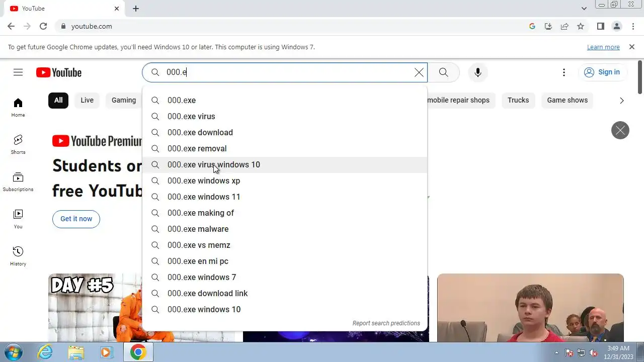Select the All filter chip
The height and width of the screenshot is (362, 644).
58,100
